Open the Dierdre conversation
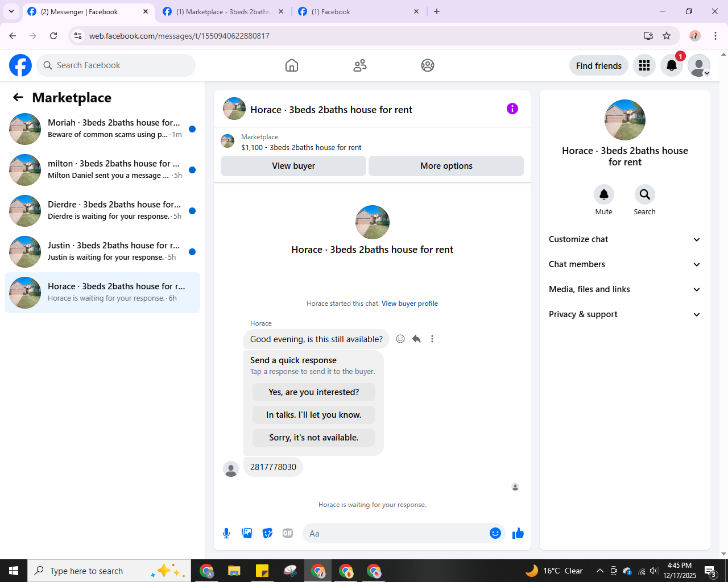Image resolution: width=728 pixels, height=582 pixels. tap(102, 211)
